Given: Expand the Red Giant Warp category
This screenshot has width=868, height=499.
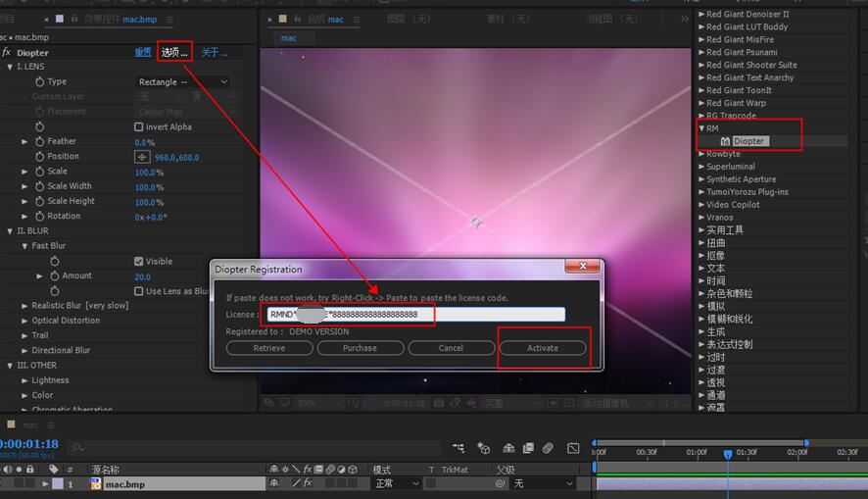Looking at the screenshot, I should tap(701, 103).
